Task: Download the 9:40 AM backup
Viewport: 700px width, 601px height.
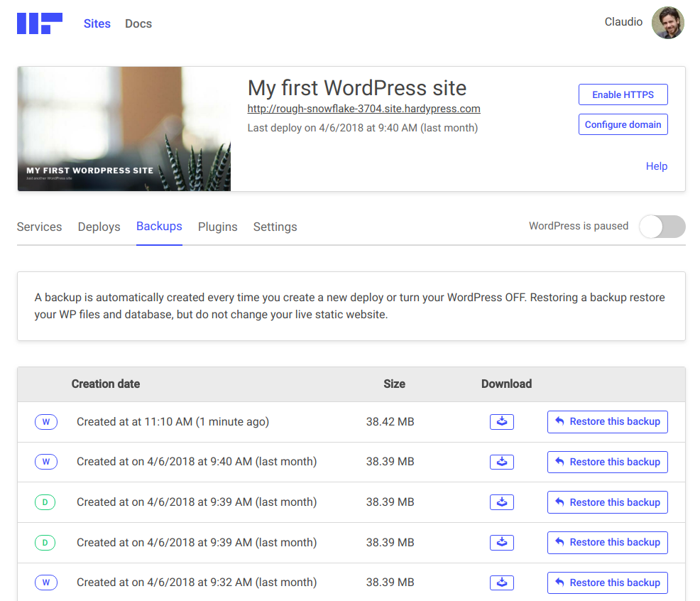Action: pos(502,462)
